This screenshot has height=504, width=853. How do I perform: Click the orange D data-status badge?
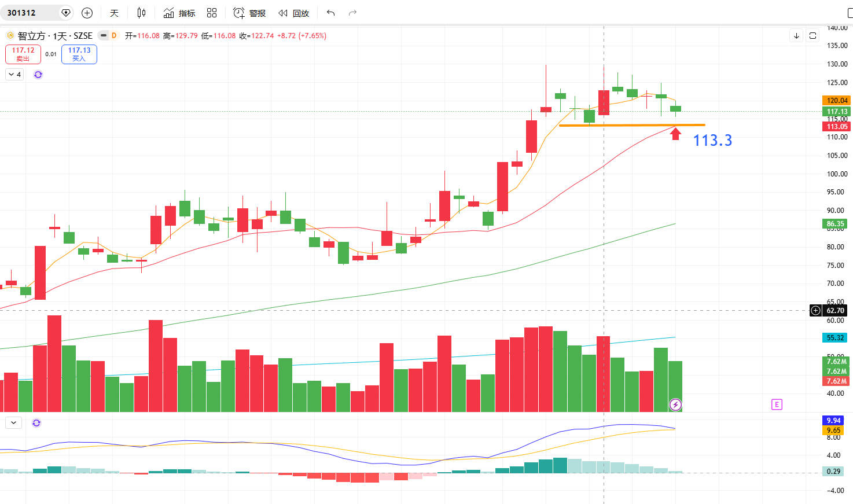coord(114,35)
